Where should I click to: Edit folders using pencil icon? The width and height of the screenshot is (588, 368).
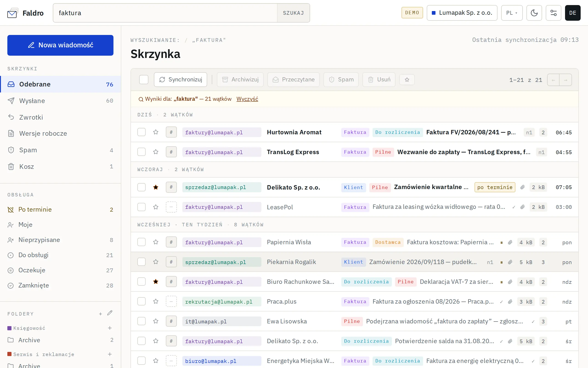click(x=110, y=313)
